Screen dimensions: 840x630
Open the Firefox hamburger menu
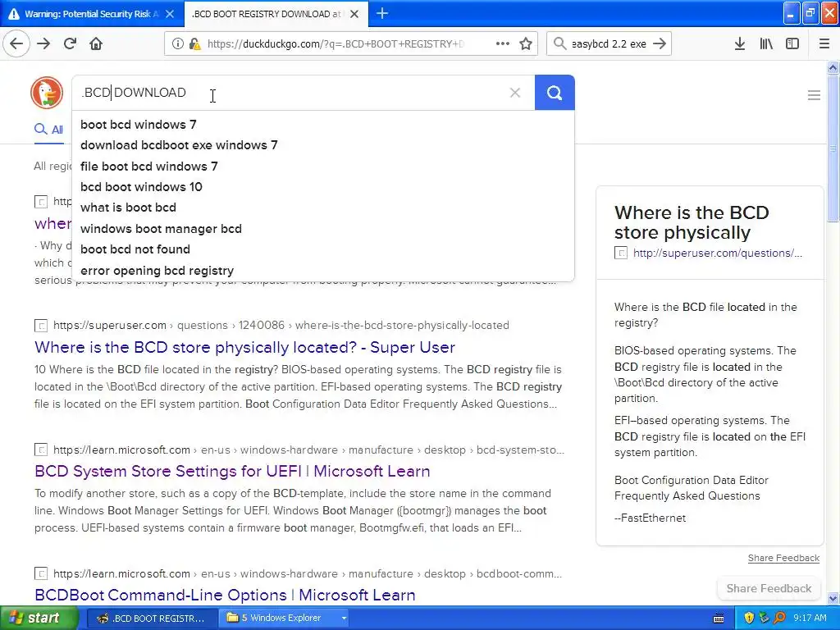(824, 43)
